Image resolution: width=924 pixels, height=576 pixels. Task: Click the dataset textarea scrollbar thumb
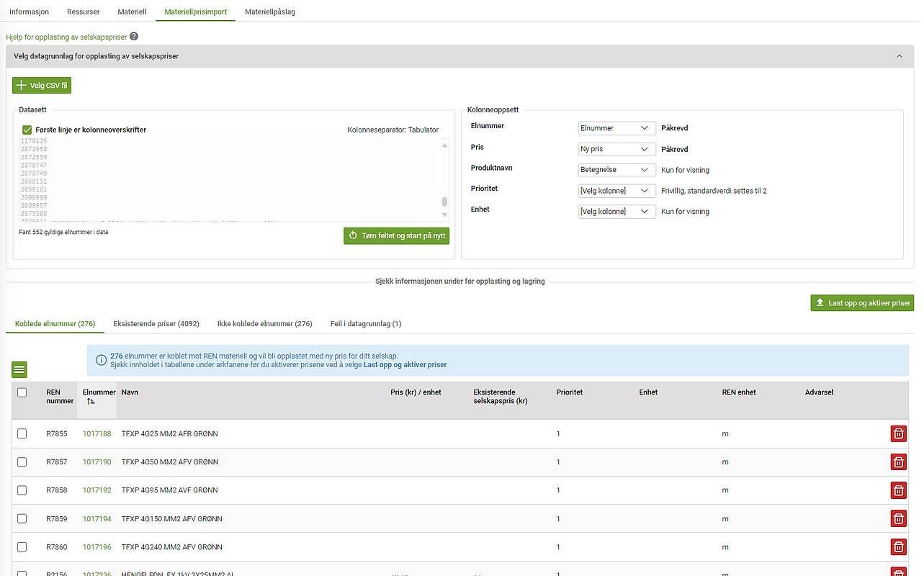[444, 201]
